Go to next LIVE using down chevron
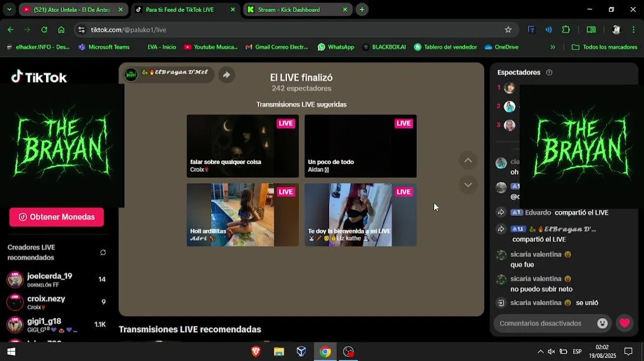This screenshot has height=361, width=644. (x=468, y=185)
